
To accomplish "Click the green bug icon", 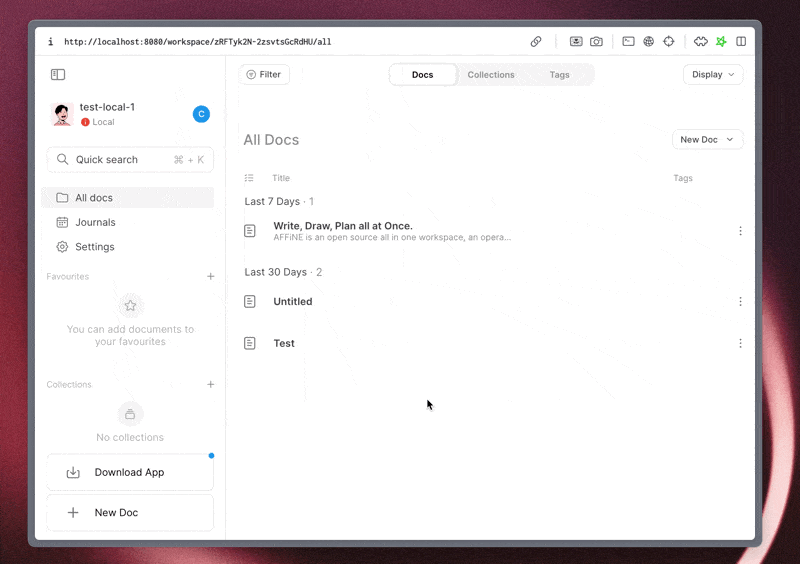I will click(721, 42).
